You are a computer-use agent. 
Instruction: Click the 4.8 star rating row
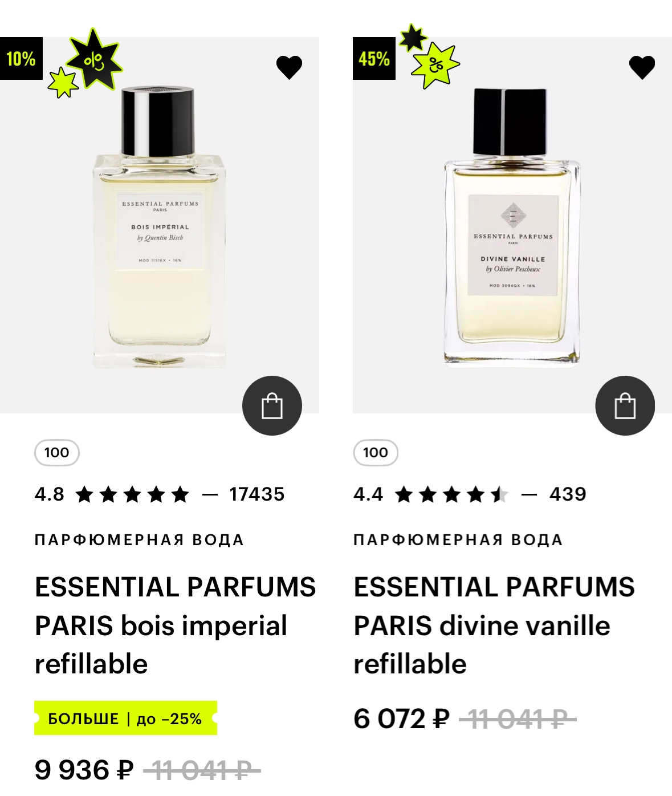[x=160, y=494]
